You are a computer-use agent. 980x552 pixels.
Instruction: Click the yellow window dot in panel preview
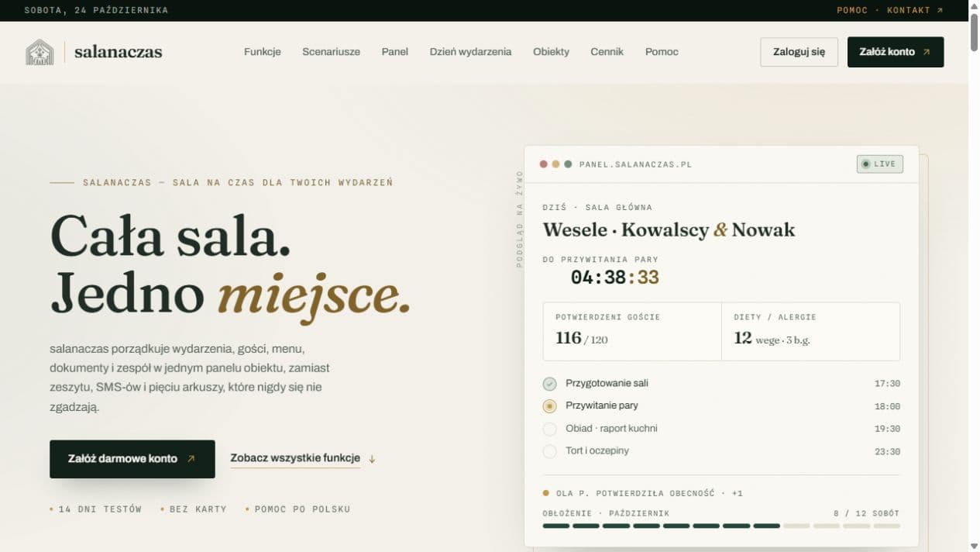tap(555, 164)
